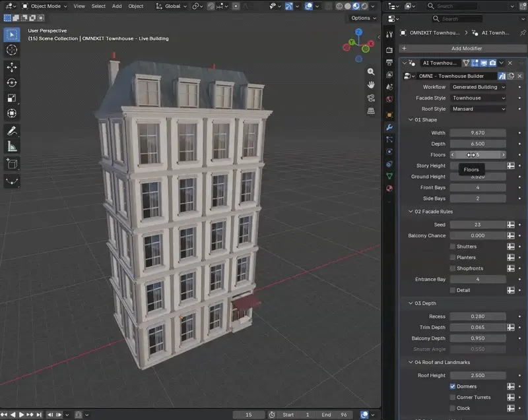
Task: Enable the Shopfronts checkbox
Action: click(x=453, y=268)
